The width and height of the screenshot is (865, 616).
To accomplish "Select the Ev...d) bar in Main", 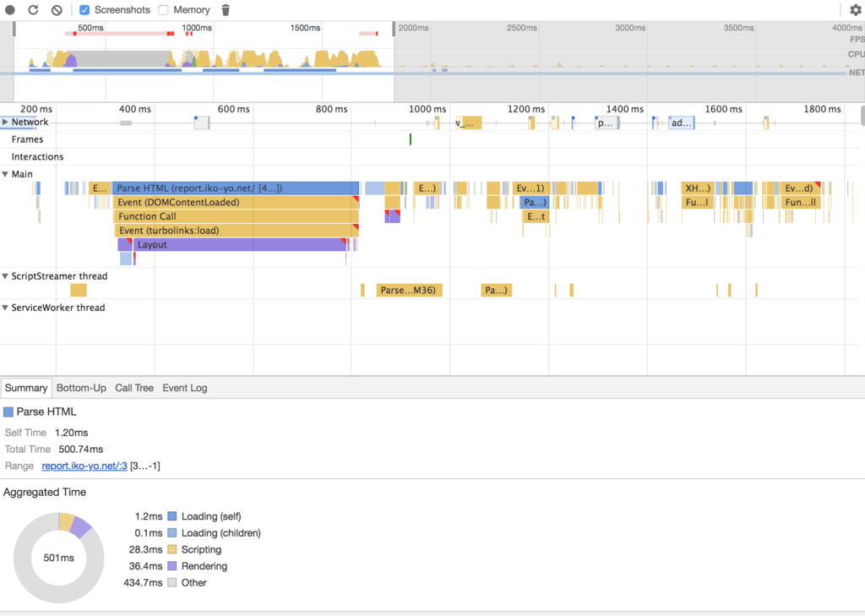I will 801,188.
